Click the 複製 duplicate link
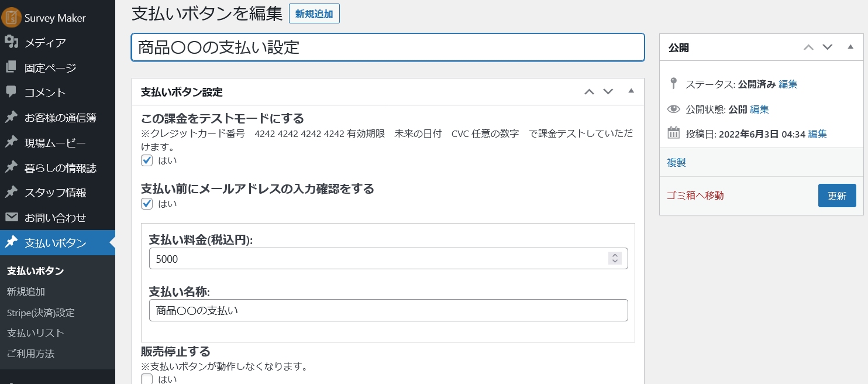Viewport: 868px width, 384px height. [676, 162]
